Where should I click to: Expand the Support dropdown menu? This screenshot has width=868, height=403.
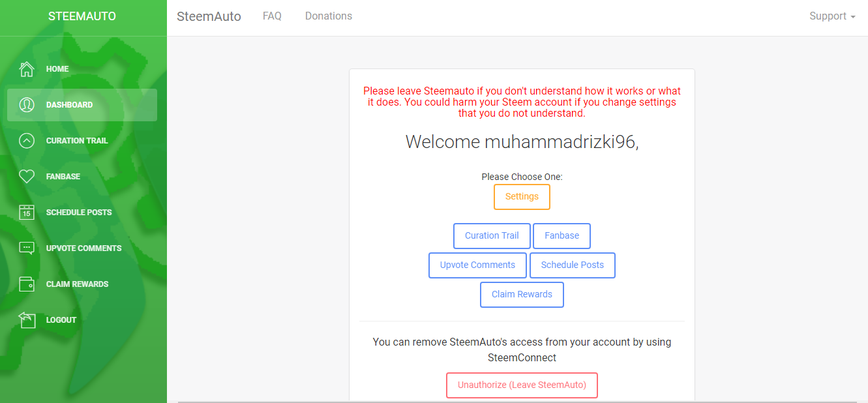click(x=832, y=16)
